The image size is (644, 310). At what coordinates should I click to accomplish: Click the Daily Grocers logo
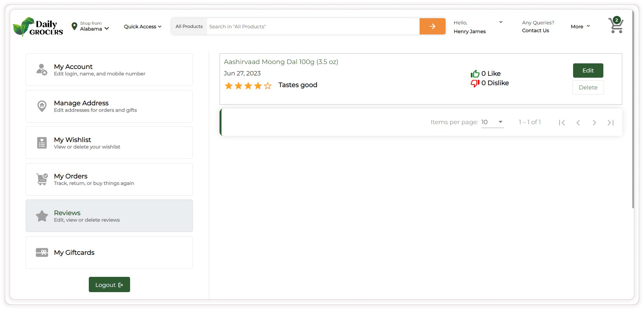click(38, 27)
